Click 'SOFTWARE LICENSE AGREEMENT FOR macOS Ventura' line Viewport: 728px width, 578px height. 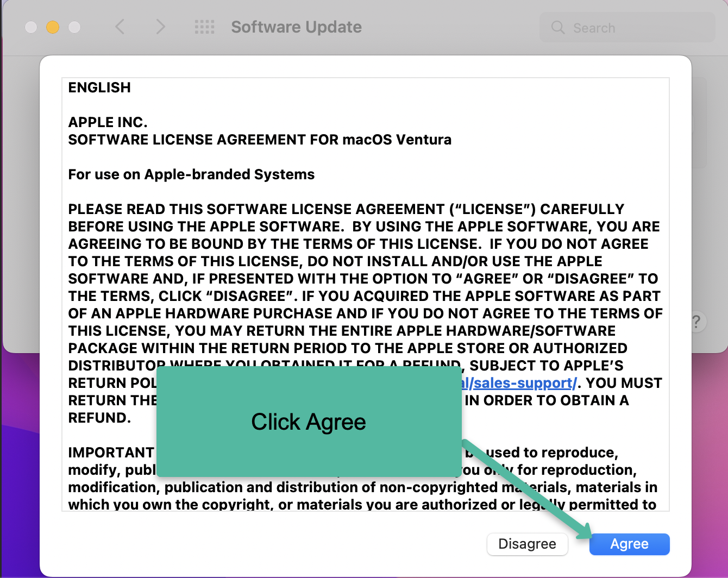(260, 140)
